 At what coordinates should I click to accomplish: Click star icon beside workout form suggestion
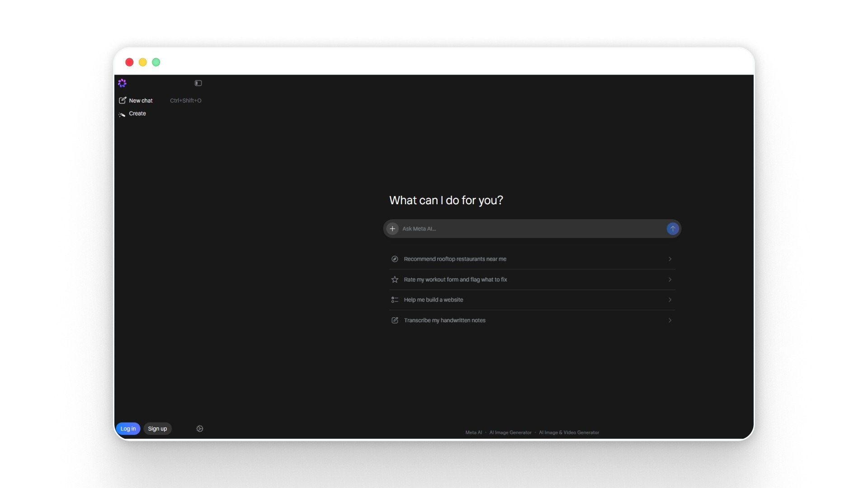tap(395, 280)
